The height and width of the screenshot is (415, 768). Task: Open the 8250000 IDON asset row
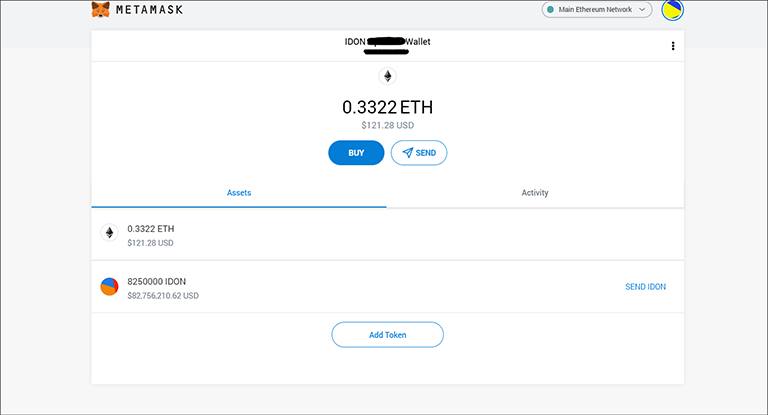tap(387, 287)
